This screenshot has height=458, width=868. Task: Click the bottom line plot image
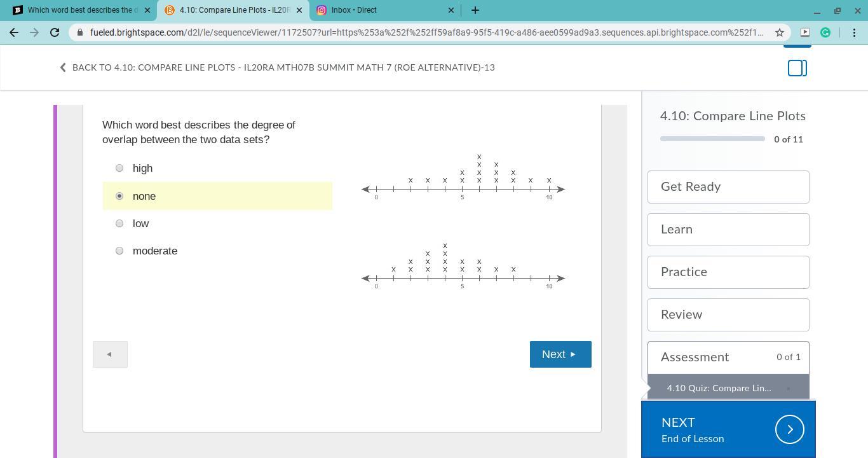(463, 267)
